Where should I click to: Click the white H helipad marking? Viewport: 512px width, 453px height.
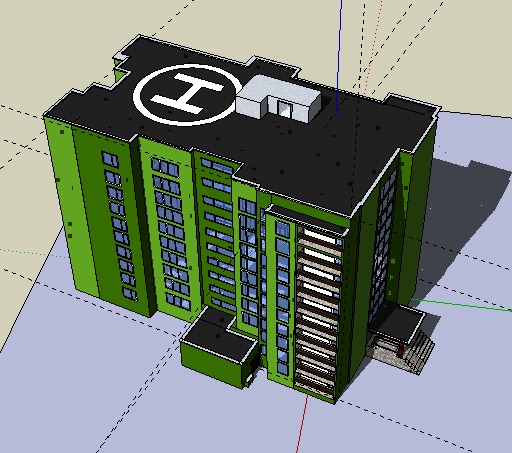[187, 93]
